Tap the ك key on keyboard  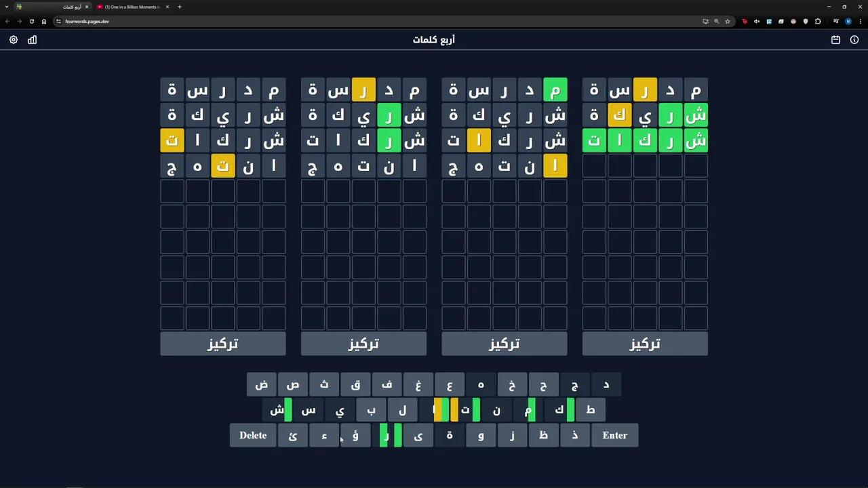click(559, 410)
